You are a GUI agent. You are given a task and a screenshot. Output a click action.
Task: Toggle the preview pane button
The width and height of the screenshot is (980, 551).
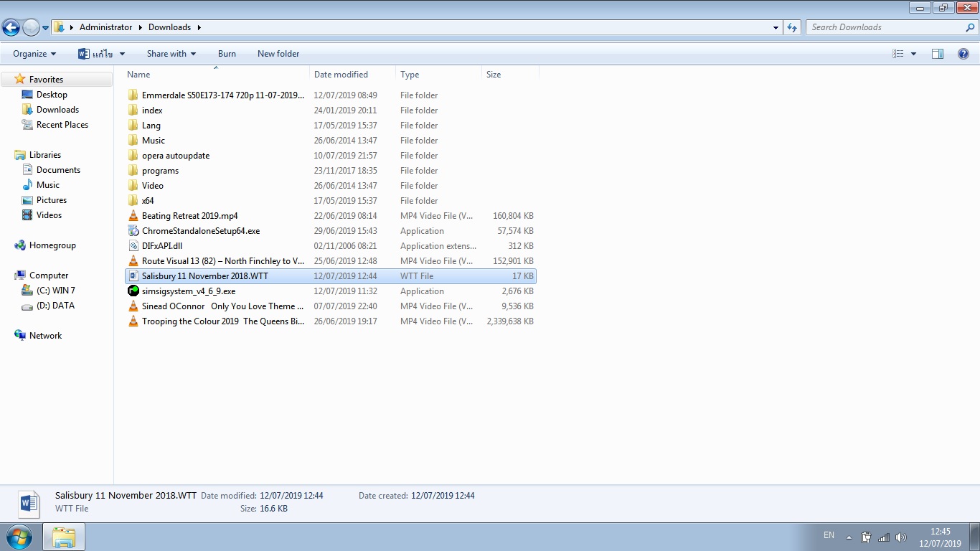[x=937, y=54]
